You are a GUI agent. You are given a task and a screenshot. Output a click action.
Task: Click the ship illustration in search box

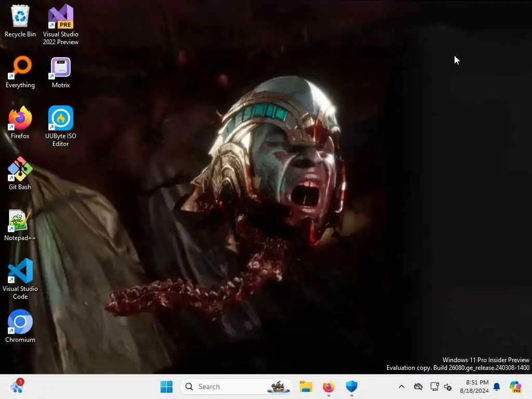coord(278,387)
